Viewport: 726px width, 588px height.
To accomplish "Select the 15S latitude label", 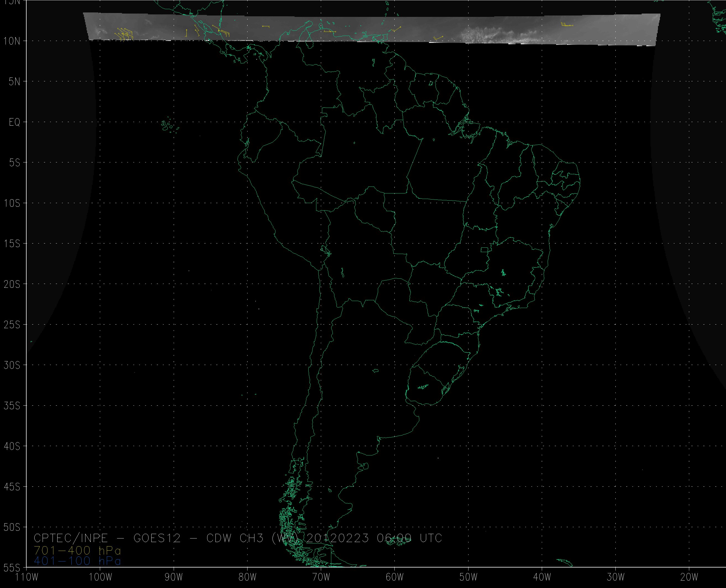I will [12, 244].
